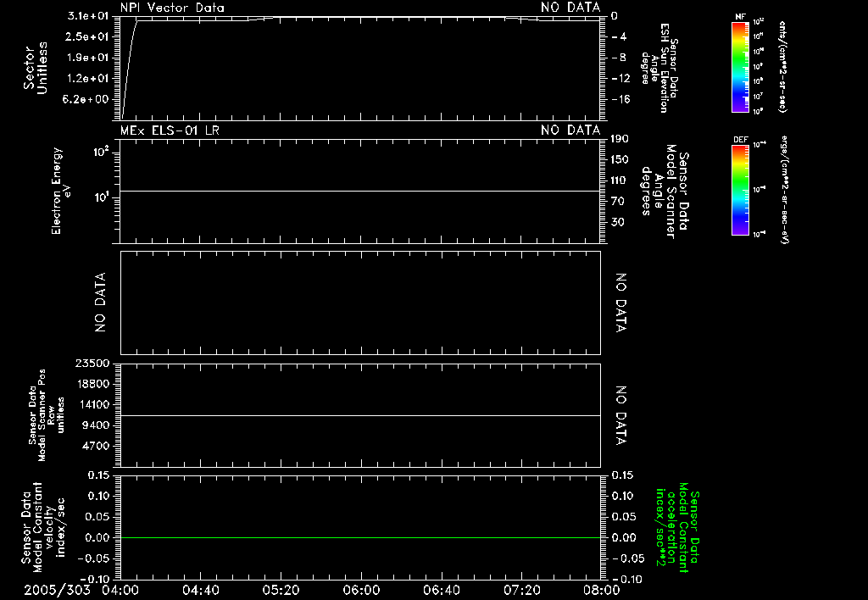Click the '9400' scanner position tick label
868x600 pixels.
pyautogui.click(x=96, y=425)
